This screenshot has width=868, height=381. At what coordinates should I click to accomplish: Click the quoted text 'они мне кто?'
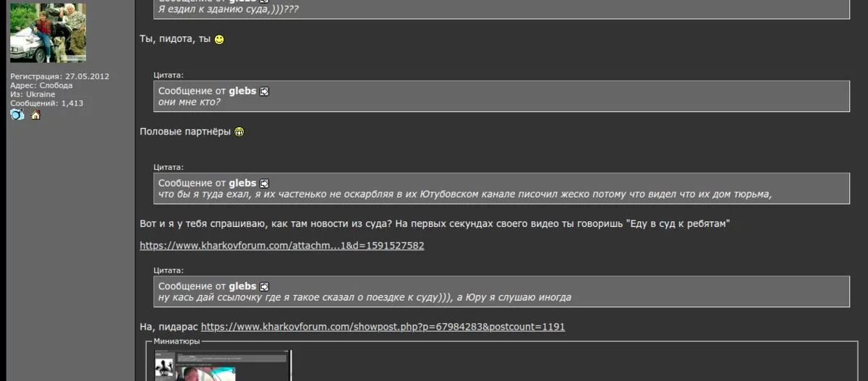[x=189, y=102]
